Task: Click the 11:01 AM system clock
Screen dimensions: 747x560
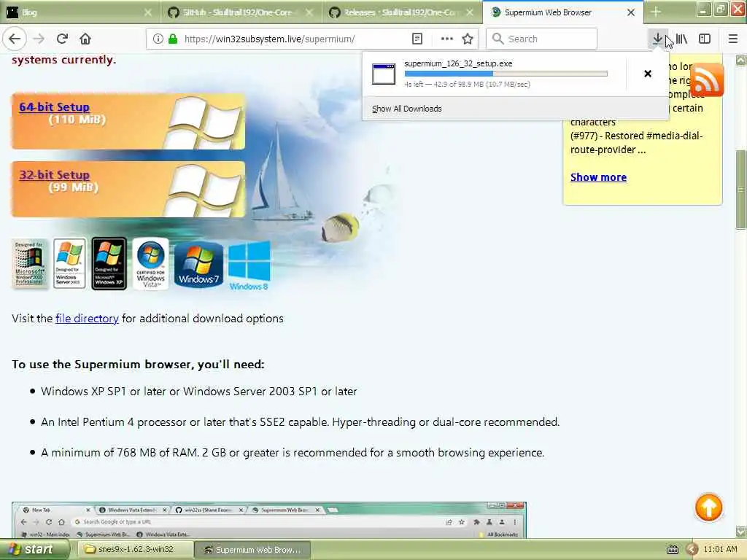Action: click(720, 550)
